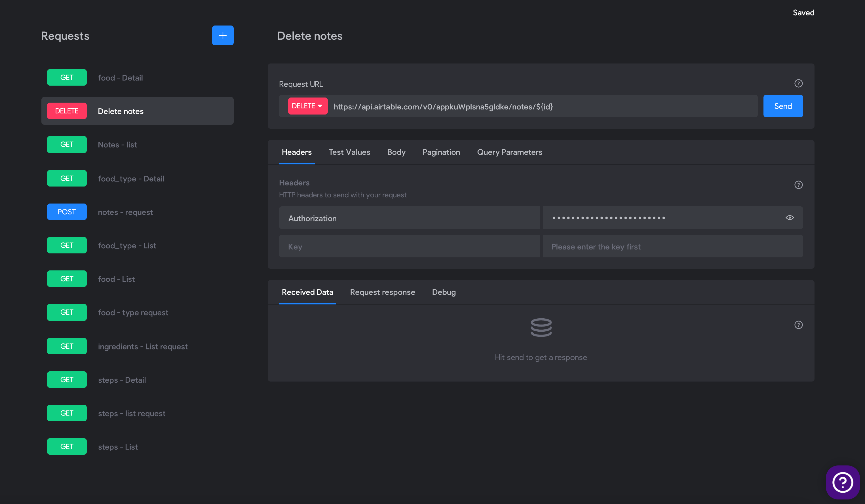The image size is (865, 504).
Task: Open the DELETE method dropdown
Action: click(307, 106)
